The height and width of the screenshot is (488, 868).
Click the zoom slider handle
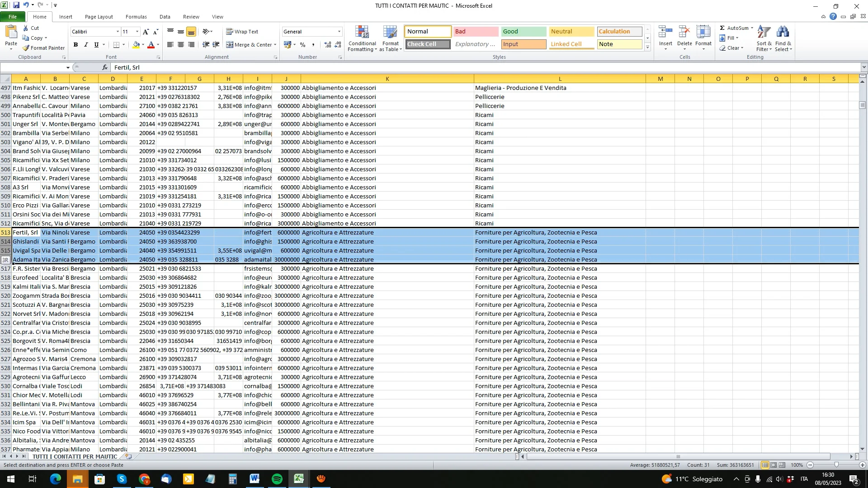click(836, 465)
